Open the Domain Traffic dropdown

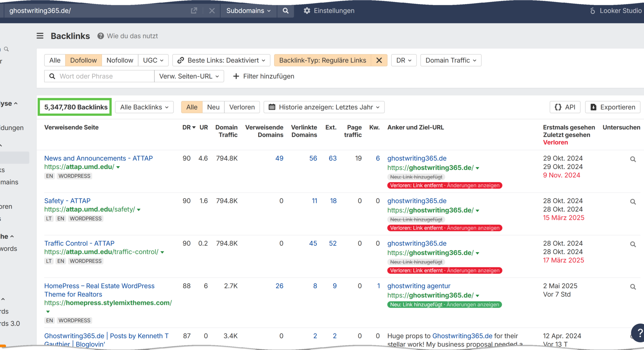pos(450,60)
